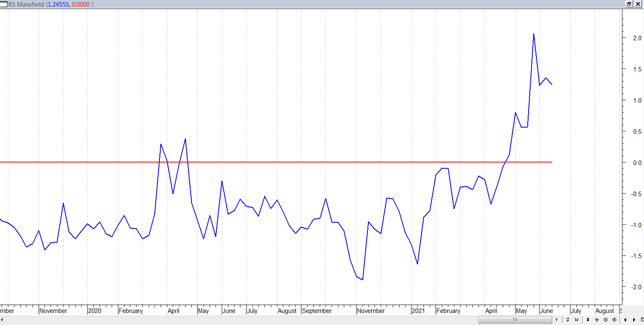The height and width of the screenshot is (325, 644).
Task: Click the zoom in plus icon
Action: pos(614,320)
